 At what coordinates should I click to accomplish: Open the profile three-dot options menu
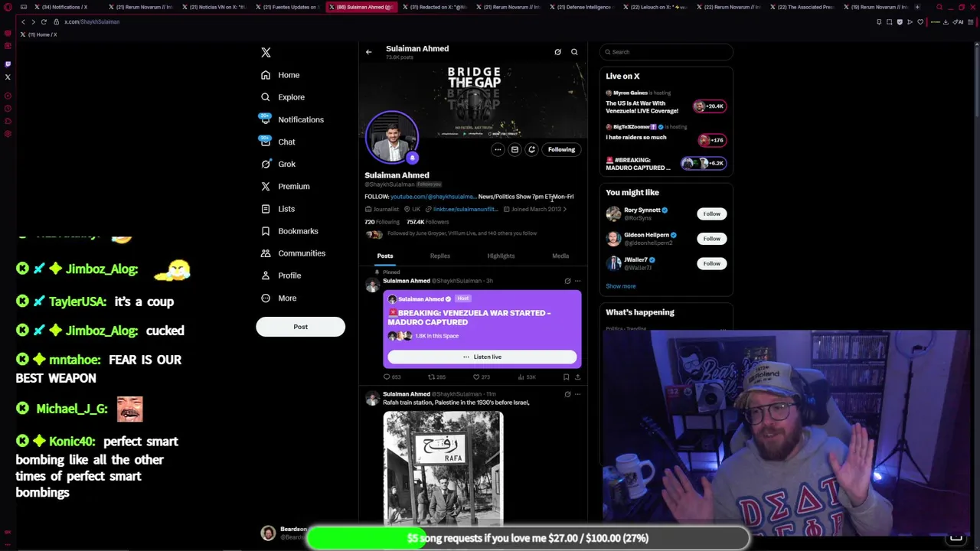[x=498, y=149]
